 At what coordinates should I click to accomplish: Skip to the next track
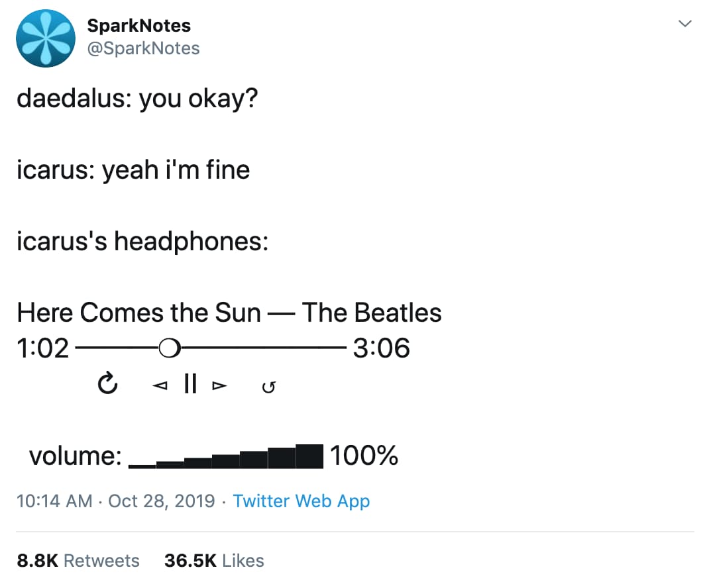point(219,384)
